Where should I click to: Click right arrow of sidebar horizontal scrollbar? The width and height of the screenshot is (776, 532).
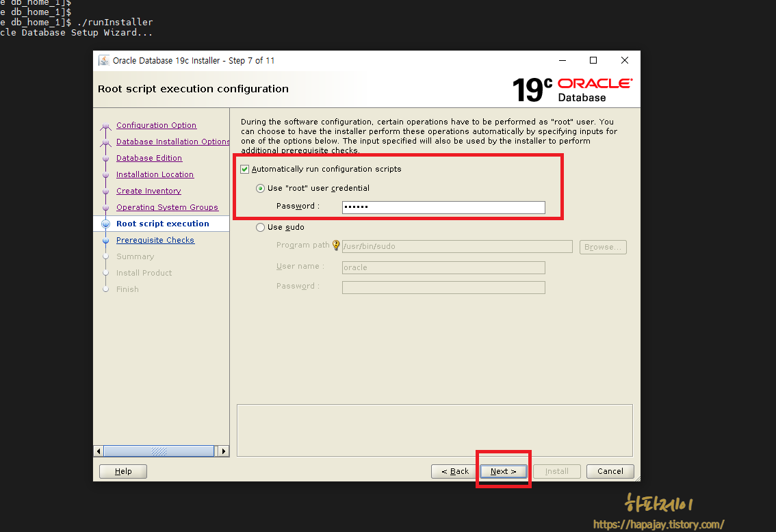pos(224,451)
